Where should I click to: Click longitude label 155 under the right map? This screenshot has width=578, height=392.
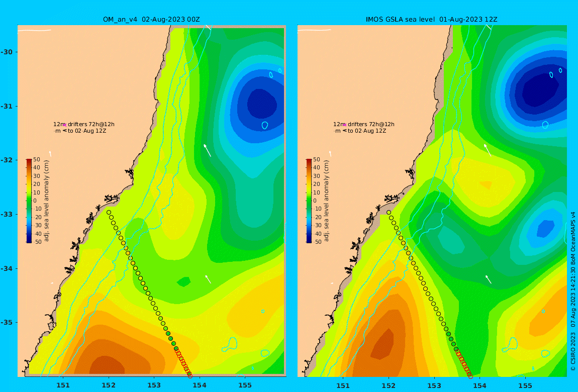pos(525,385)
